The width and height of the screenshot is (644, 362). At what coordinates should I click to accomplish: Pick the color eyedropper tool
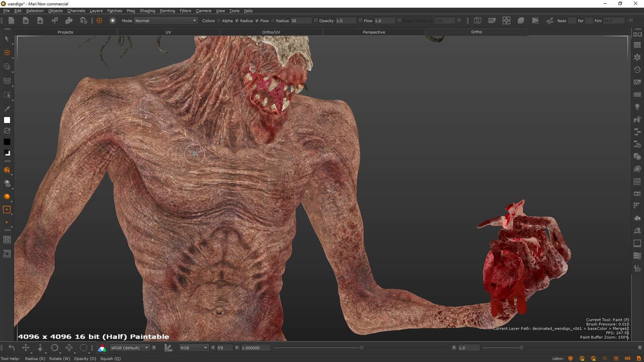[x=7, y=109]
